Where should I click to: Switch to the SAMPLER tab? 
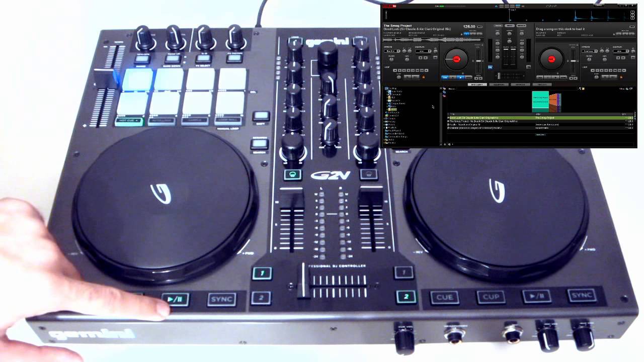pyautogui.click(x=499, y=84)
